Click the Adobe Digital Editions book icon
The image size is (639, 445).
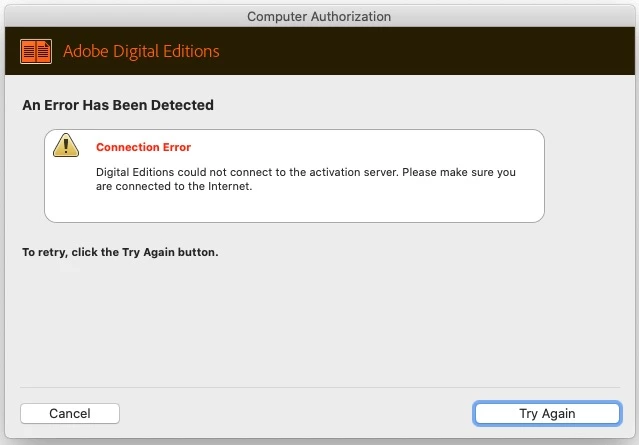pos(36,51)
